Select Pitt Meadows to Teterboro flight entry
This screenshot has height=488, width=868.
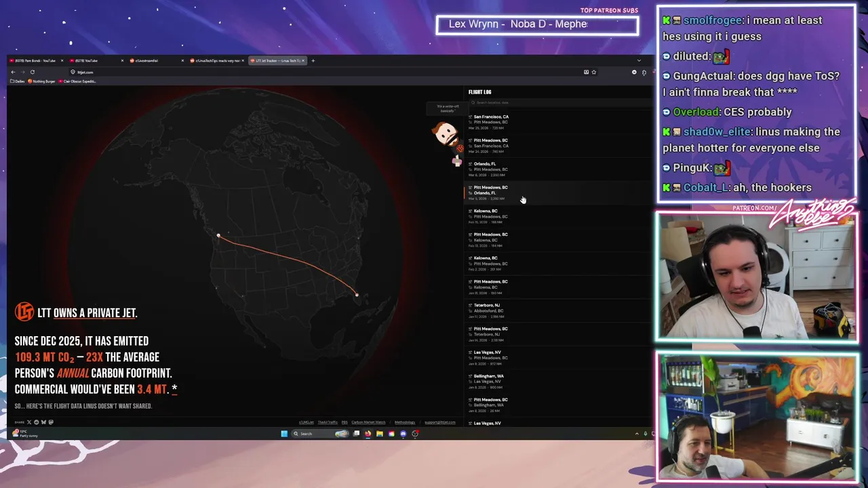pos(557,334)
